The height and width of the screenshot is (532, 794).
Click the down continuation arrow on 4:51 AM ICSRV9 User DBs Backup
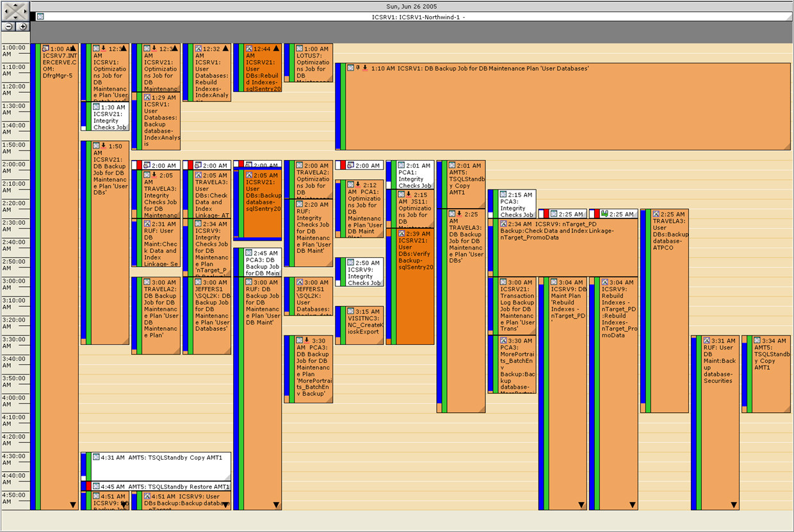tap(225, 504)
